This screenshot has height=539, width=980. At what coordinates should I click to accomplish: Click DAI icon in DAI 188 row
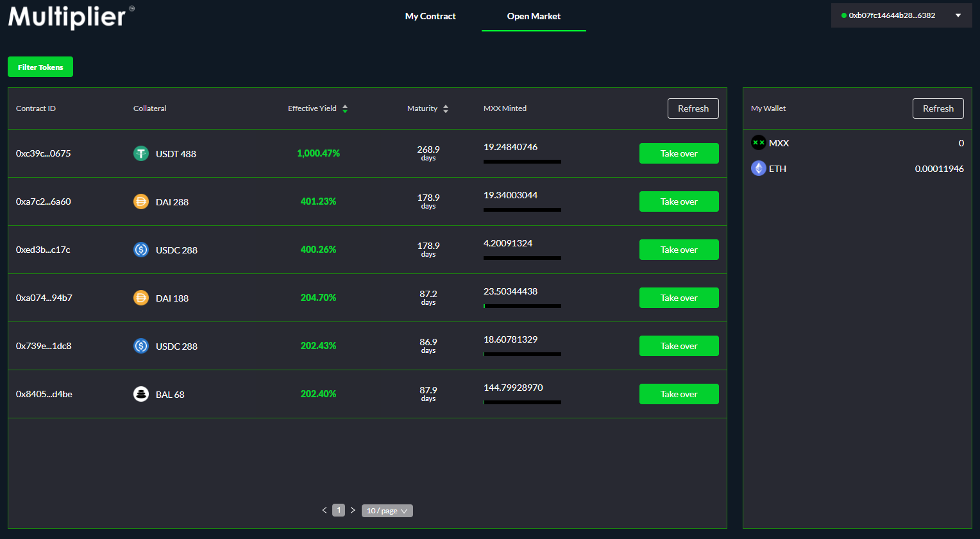click(x=141, y=298)
